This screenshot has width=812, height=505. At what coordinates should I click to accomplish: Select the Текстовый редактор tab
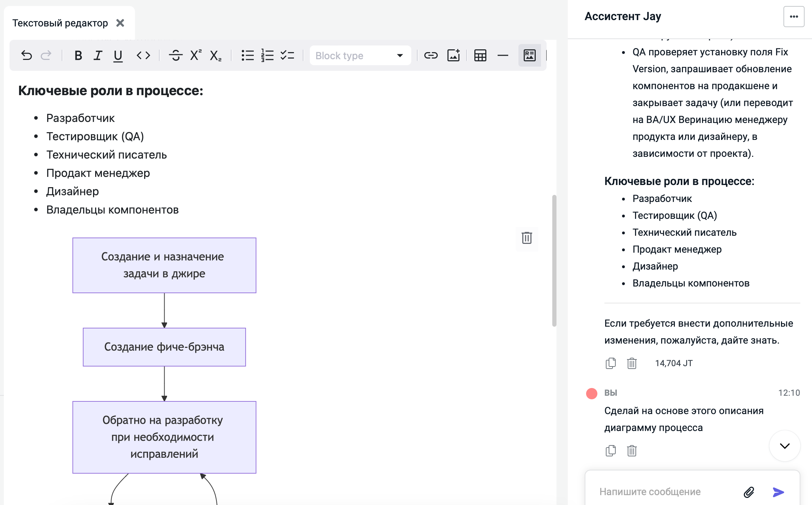click(60, 23)
